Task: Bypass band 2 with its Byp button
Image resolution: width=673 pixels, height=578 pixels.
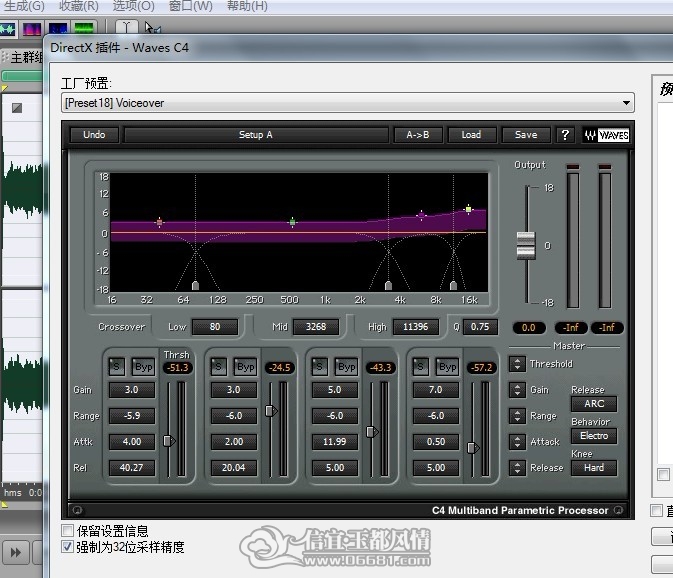Action: (246, 367)
